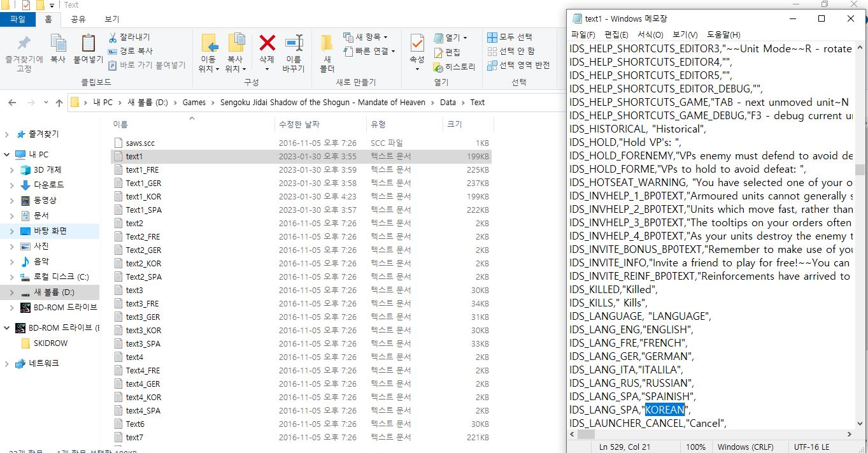
Task: Select Local Disk (C:) in sidebar
Action: (60, 277)
